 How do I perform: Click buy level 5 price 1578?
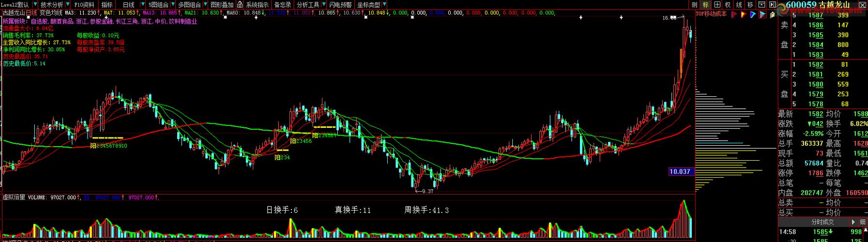(x=816, y=104)
